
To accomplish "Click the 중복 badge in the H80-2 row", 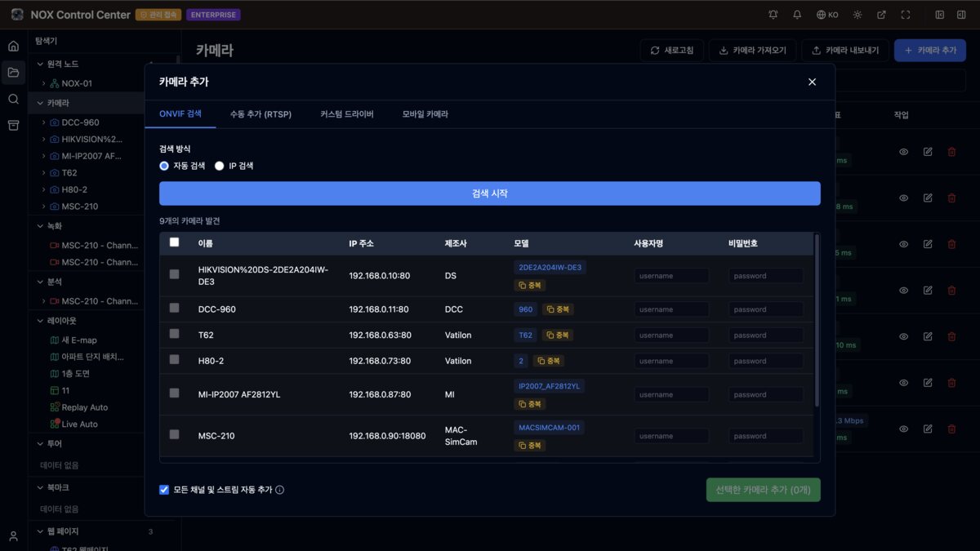I will 549,361.
